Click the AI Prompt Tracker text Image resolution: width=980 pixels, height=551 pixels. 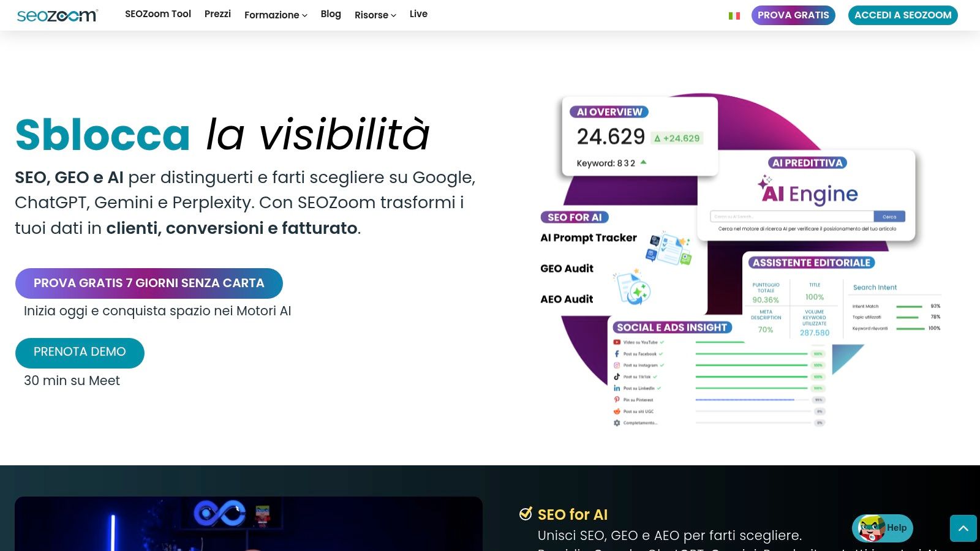pos(589,238)
